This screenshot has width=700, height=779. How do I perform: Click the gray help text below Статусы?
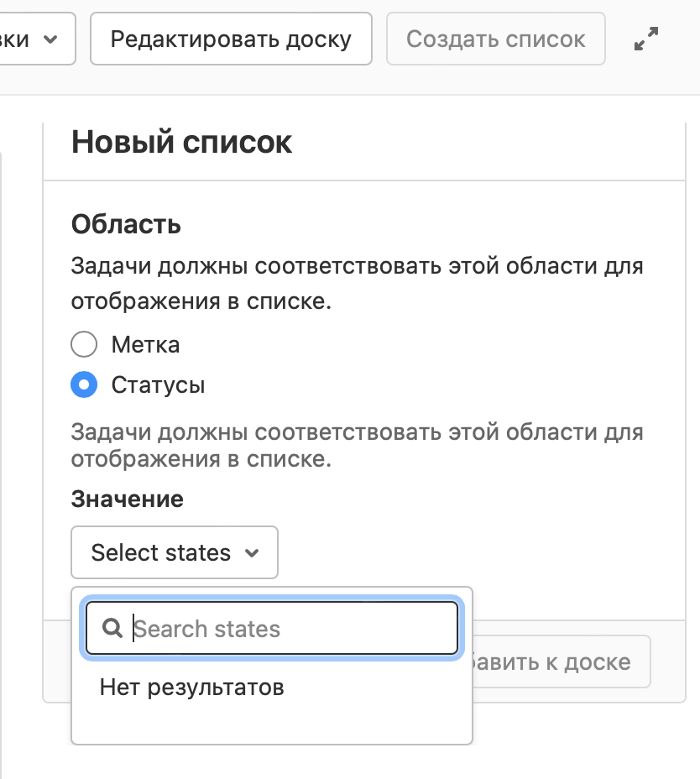[357, 446]
